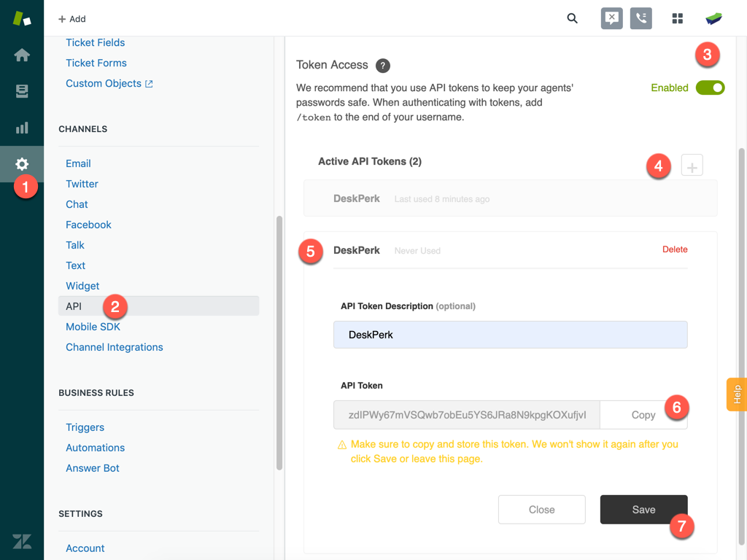Go to the Home dashboard icon
This screenshot has height=560, width=747.
pos(22,55)
